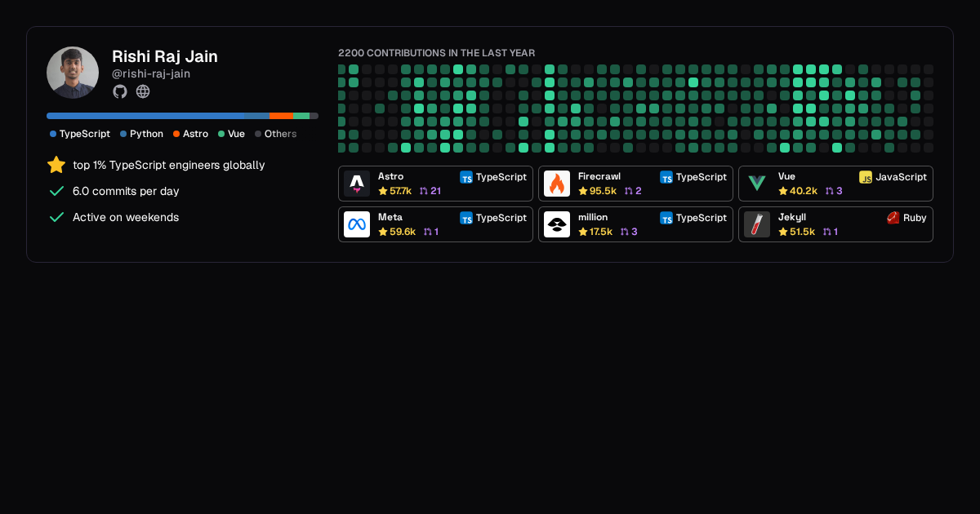Click the gold star beside top 1% text

(x=56, y=165)
